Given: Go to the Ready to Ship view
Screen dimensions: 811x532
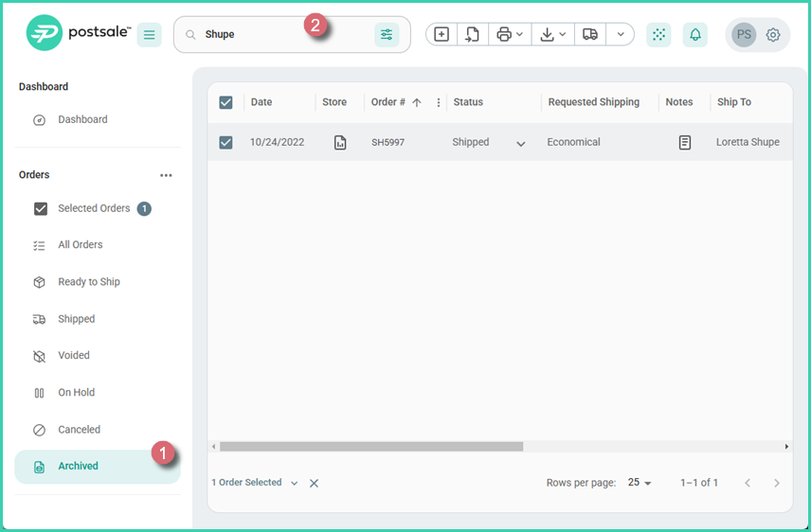Looking at the screenshot, I should pyautogui.click(x=88, y=282).
